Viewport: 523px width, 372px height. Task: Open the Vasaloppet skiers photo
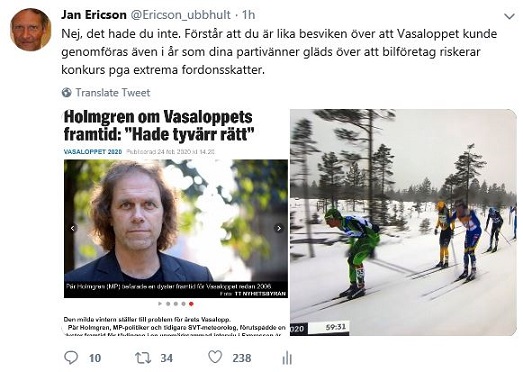pos(404,223)
